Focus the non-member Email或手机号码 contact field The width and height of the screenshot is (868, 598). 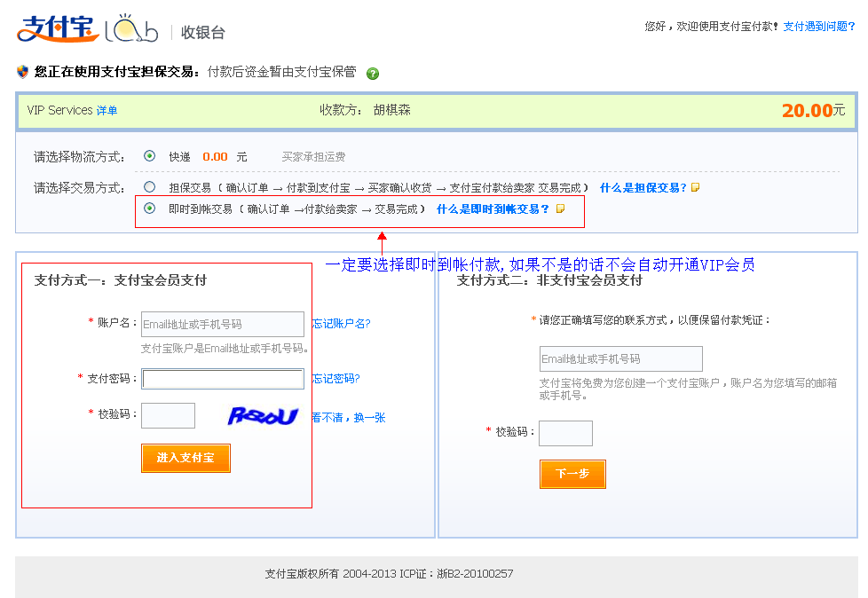pos(621,359)
